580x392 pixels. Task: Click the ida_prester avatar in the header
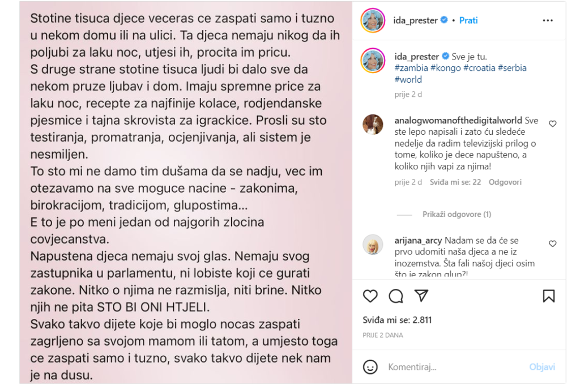coord(373,20)
